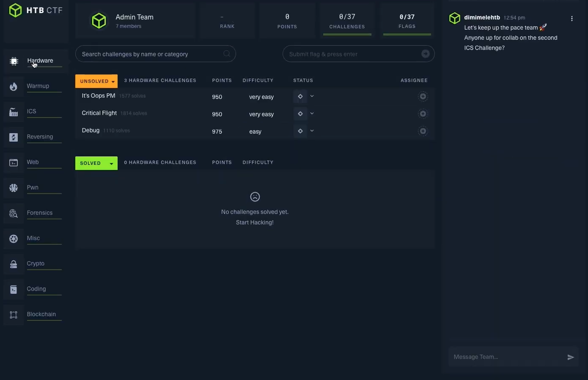Click the search magnifier icon

[x=227, y=54]
